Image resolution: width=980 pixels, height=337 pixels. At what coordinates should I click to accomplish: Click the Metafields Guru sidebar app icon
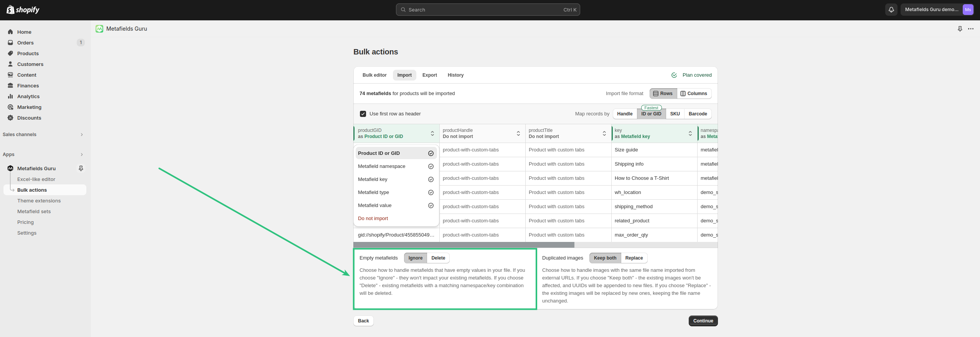click(10, 168)
